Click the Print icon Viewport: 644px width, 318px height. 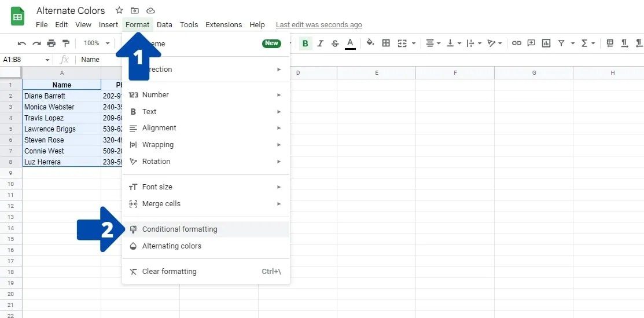(51, 43)
